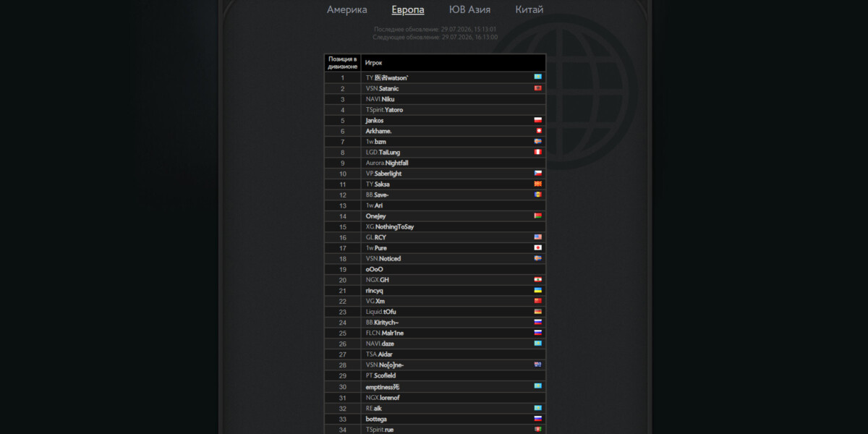
Task: Click the Lebanese flag next to NGX.GH
Action: pyautogui.click(x=537, y=280)
